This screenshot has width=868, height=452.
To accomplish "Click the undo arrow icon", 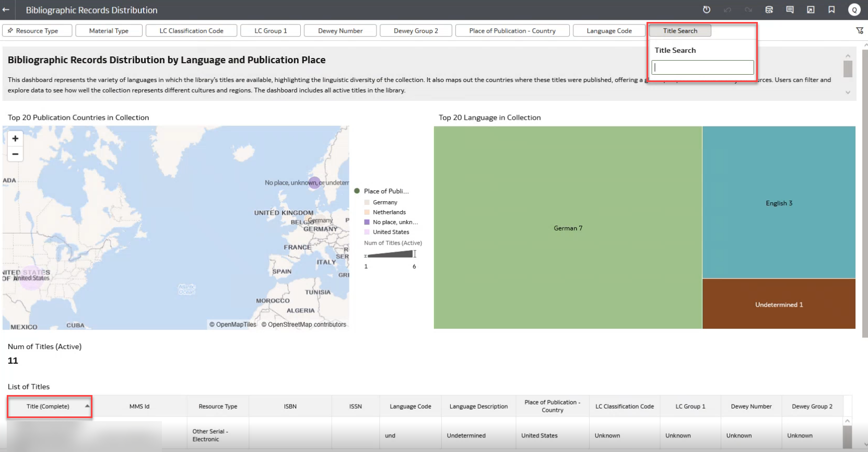I will pyautogui.click(x=728, y=10).
